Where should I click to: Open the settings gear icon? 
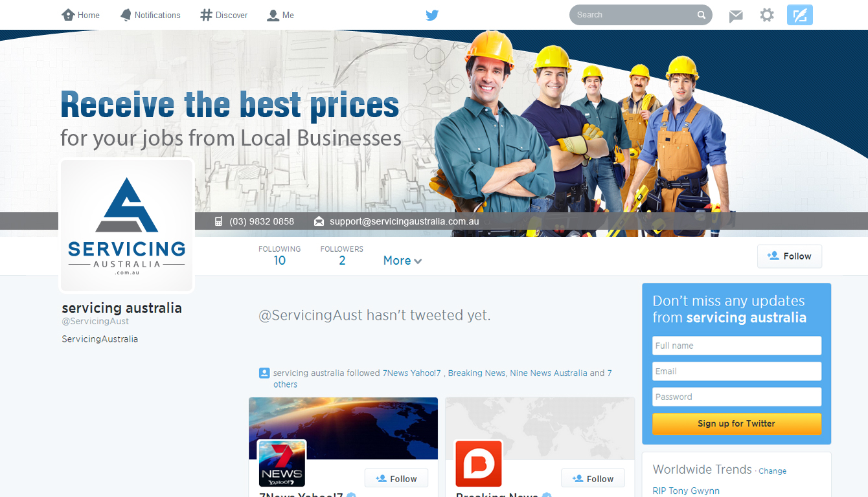click(767, 15)
